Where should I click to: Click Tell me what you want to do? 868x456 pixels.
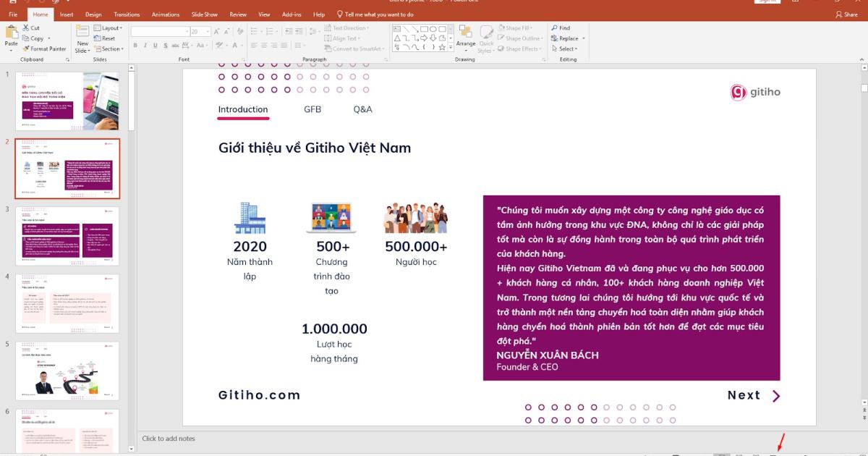coord(380,14)
